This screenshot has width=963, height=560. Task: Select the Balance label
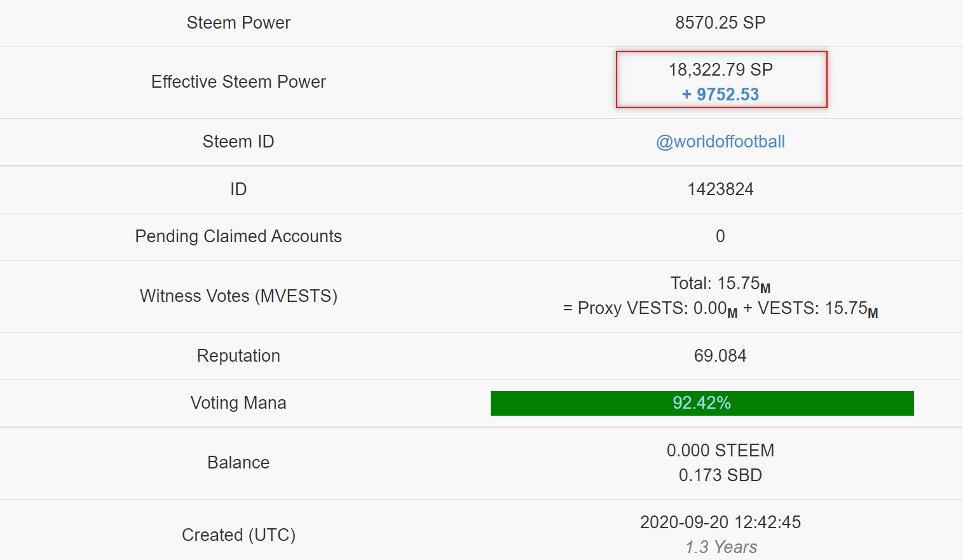click(x=238, y=463)
